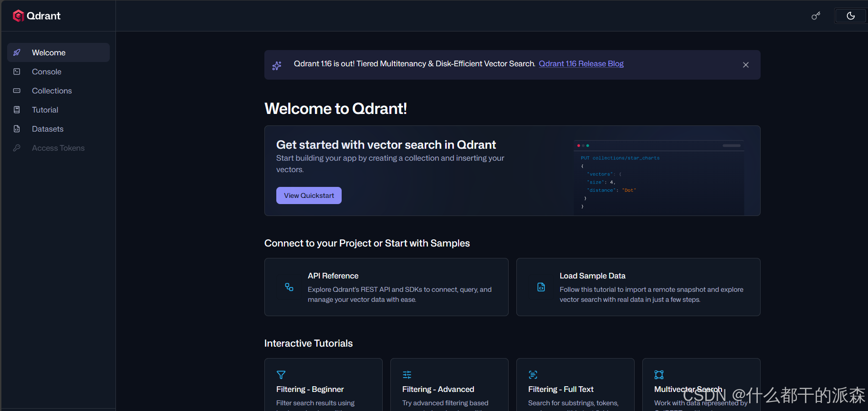Viewport: 868px width, 411px height.
Task: Open the Qdrant 1.16 Release Blog link
Action: (581, 64)
